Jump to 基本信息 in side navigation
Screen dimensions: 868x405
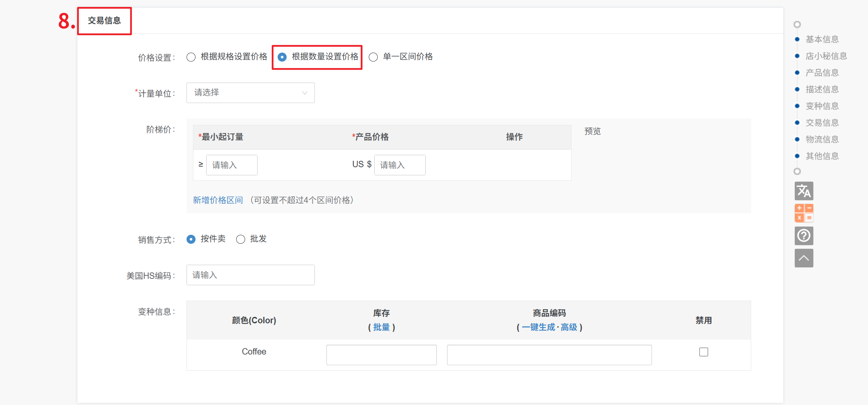pos(822,39)
